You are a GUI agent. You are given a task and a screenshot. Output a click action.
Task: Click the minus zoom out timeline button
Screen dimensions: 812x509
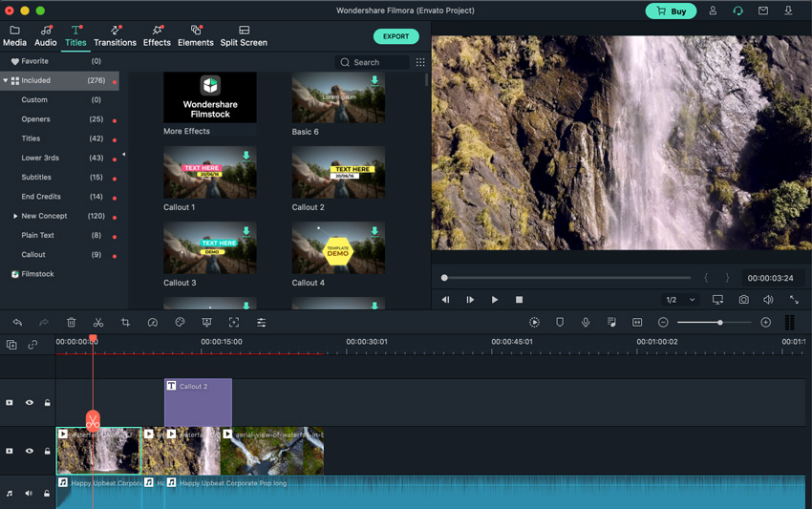663,322
